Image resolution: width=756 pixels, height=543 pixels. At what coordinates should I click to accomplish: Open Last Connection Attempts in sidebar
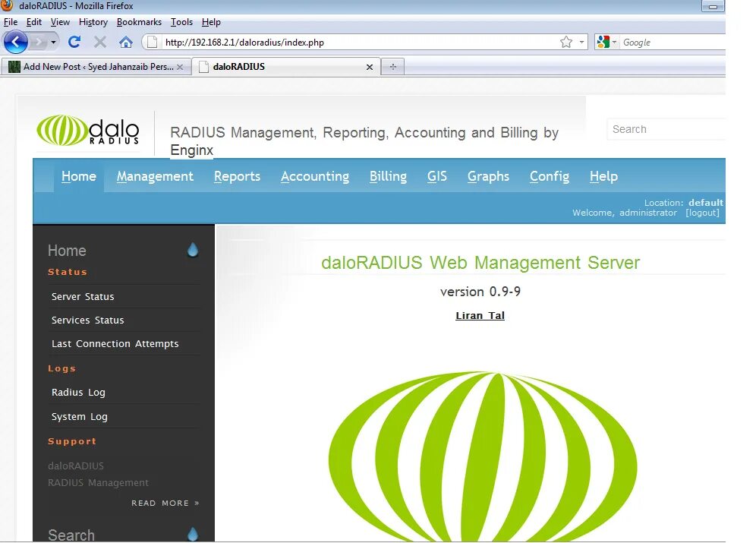point(115,344)
